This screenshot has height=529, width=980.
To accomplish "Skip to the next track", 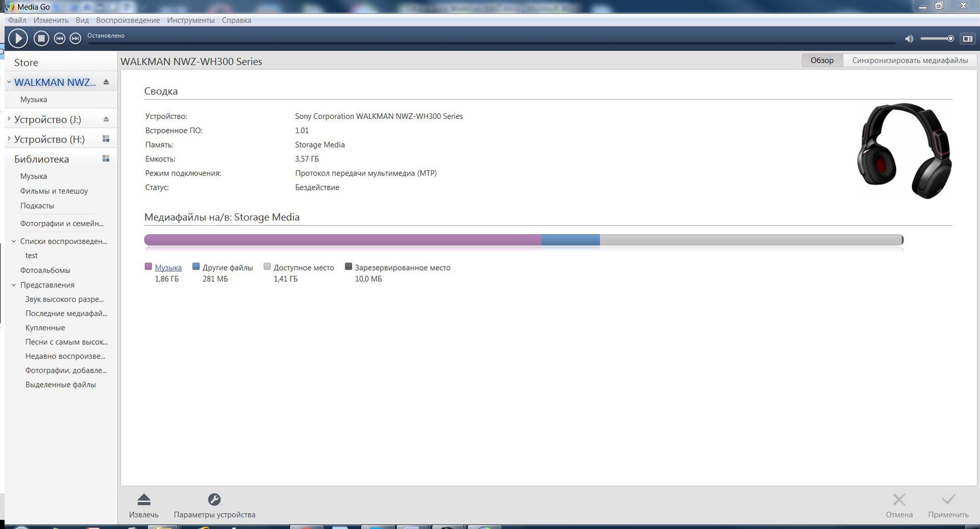I will tap(76, 39).
